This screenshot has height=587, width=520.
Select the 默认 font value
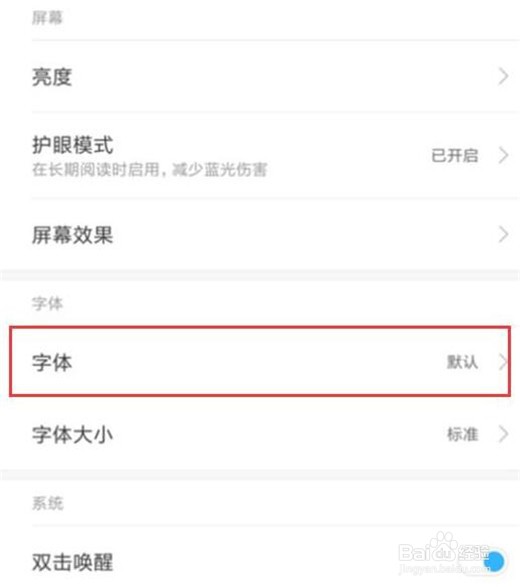(462, 362)
